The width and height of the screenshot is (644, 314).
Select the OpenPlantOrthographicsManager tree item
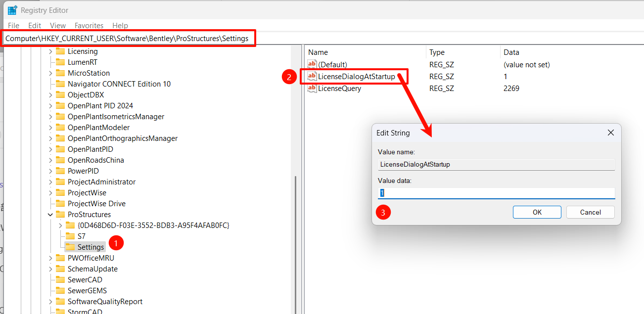(x=123, y=138)
